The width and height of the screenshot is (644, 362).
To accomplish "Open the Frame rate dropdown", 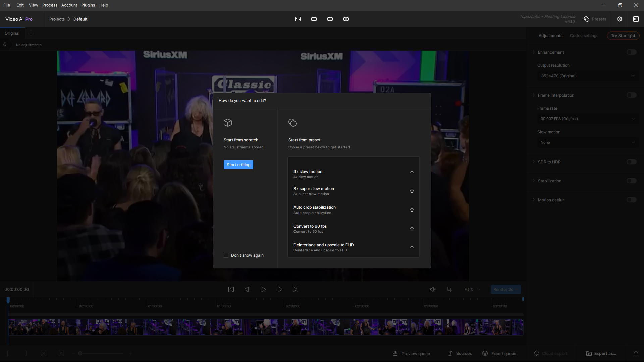I will [x=588, y=119].
